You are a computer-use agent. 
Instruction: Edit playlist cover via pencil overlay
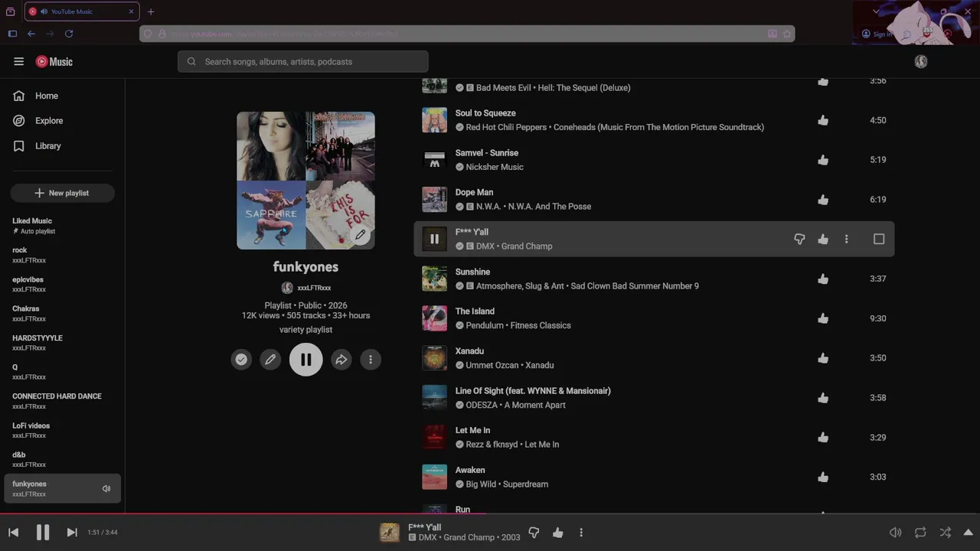pyautogui.click(x=360, y=235)
